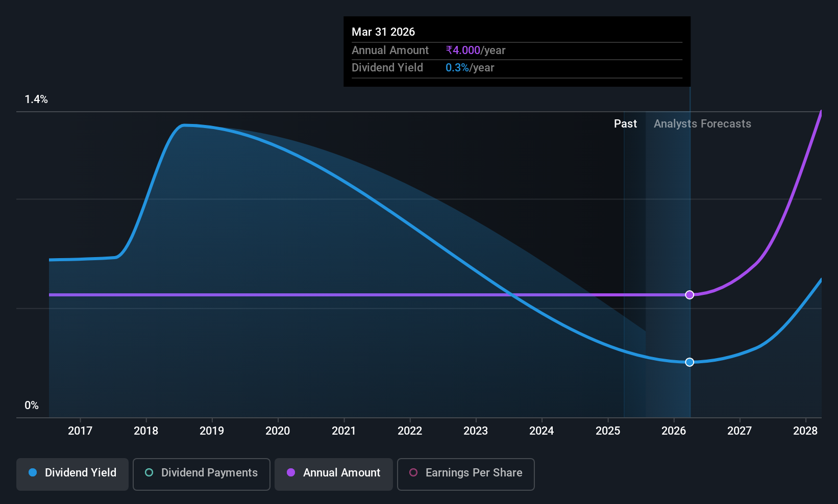This screenshot has height=504, width=838.
Task: Click the 2022 label on the x-axis
Action: (x=410, y=431)
